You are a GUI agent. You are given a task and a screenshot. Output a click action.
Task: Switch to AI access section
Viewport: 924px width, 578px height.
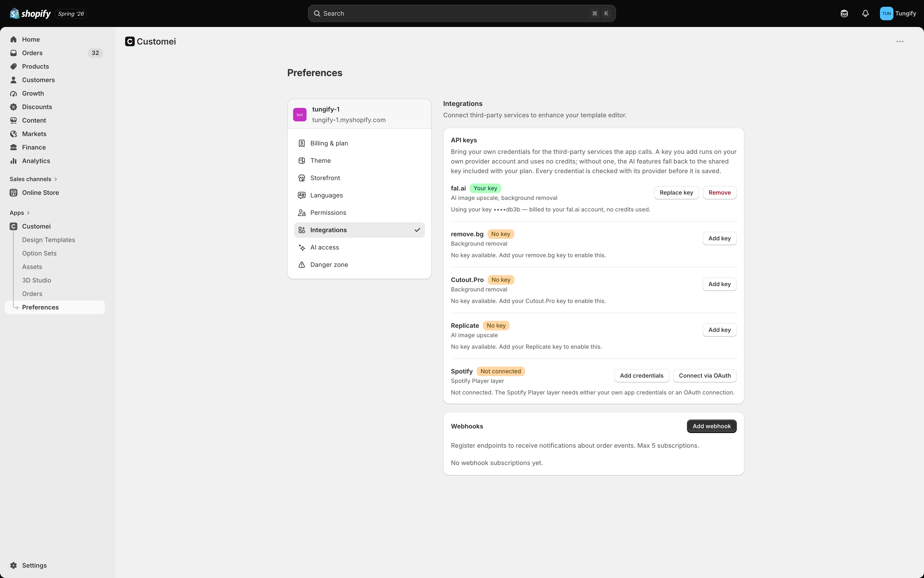coord(359,247)
